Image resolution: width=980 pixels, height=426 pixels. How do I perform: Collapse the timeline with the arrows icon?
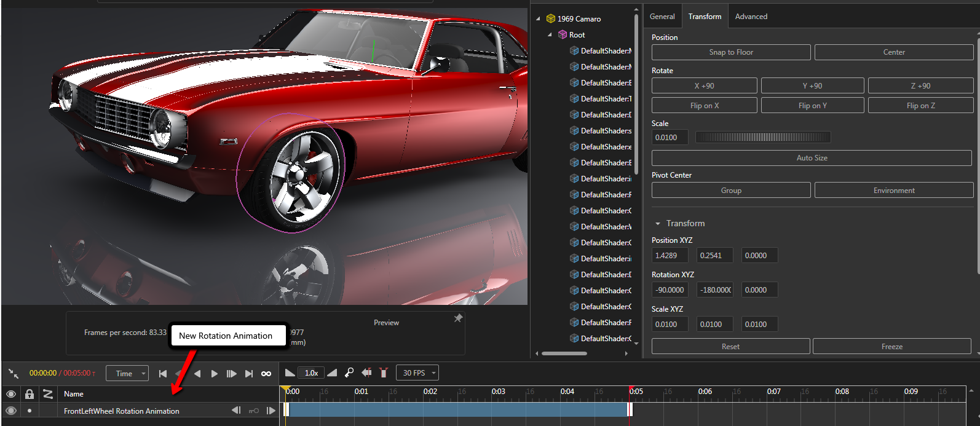(x=14, y=373)
